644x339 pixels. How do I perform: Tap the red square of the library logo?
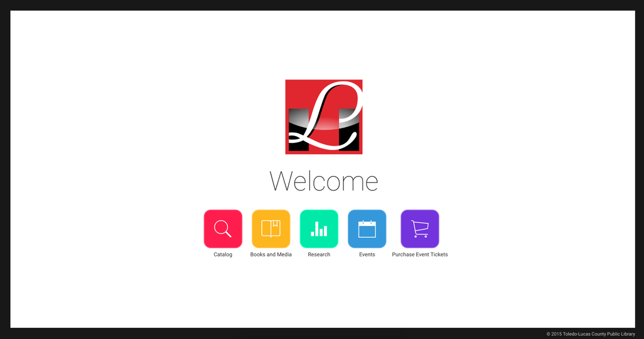coord(324,117)
